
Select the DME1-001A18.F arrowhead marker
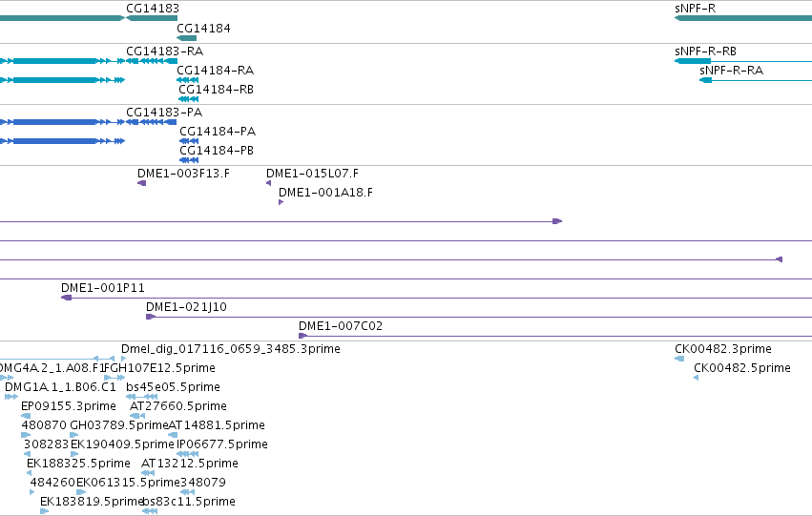tap(281, 202)
